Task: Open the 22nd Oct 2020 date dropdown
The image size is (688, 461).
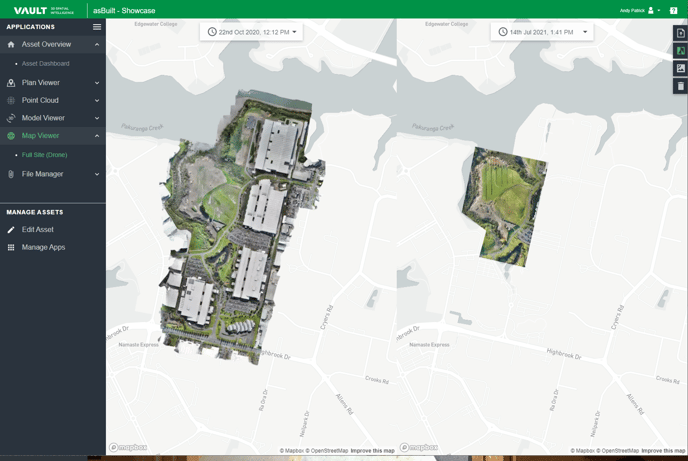Action: (x=251, y=32)
